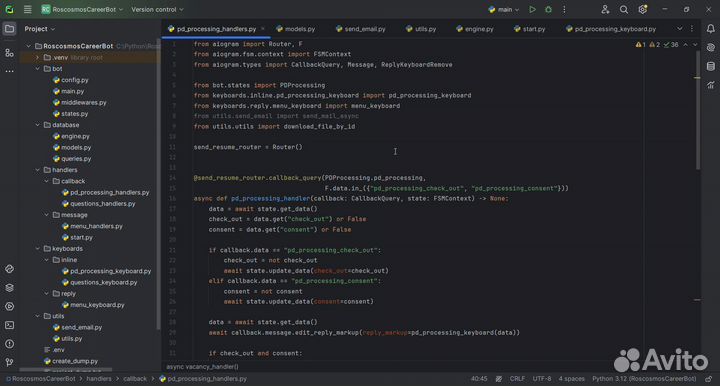Open Database tool window icon

(710, 67)
